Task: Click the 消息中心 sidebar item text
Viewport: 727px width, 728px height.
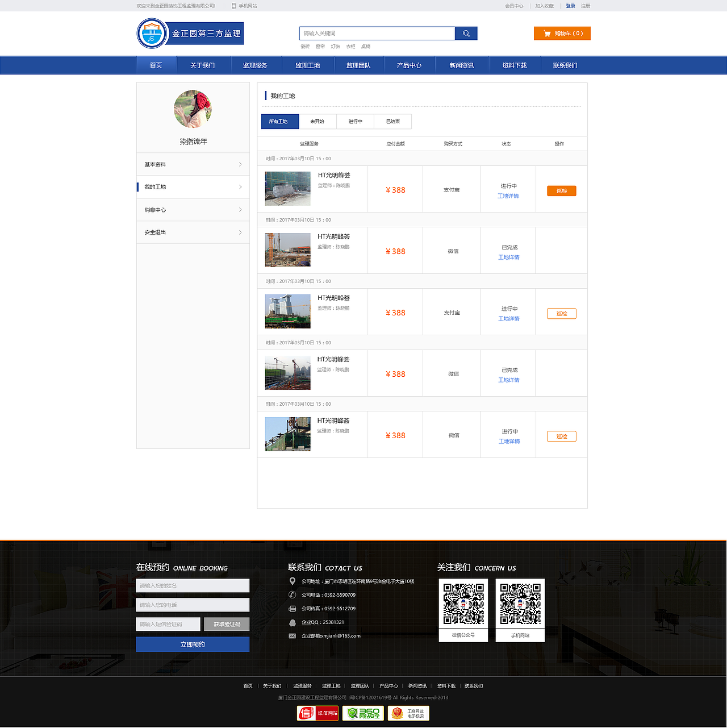Action: [155, 210]
